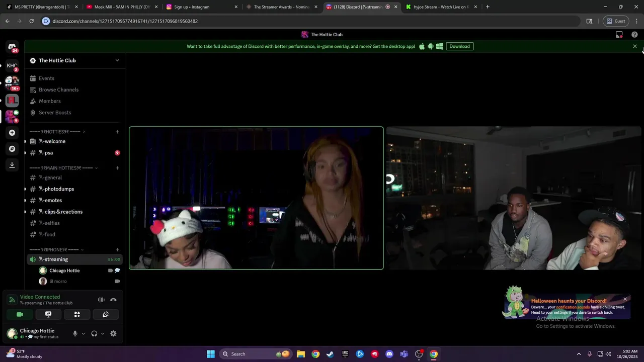644x362 pixels.
Task: Focus the right video stream tile
Action: coord(515,198)
